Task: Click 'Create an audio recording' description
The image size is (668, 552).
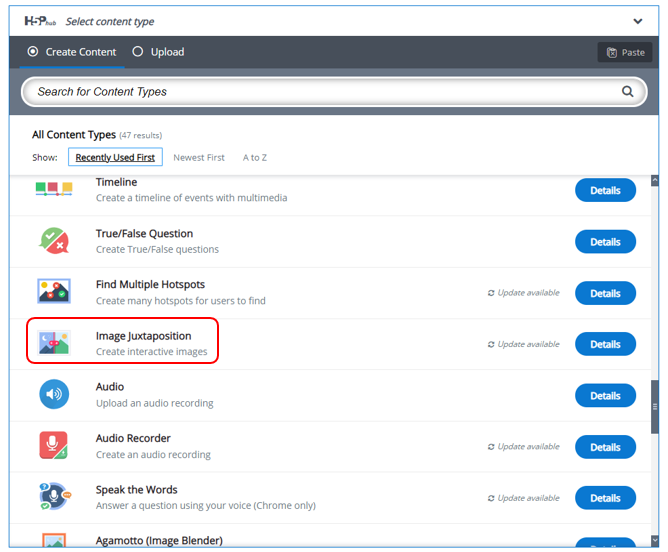Action: [x=153, y=454]
